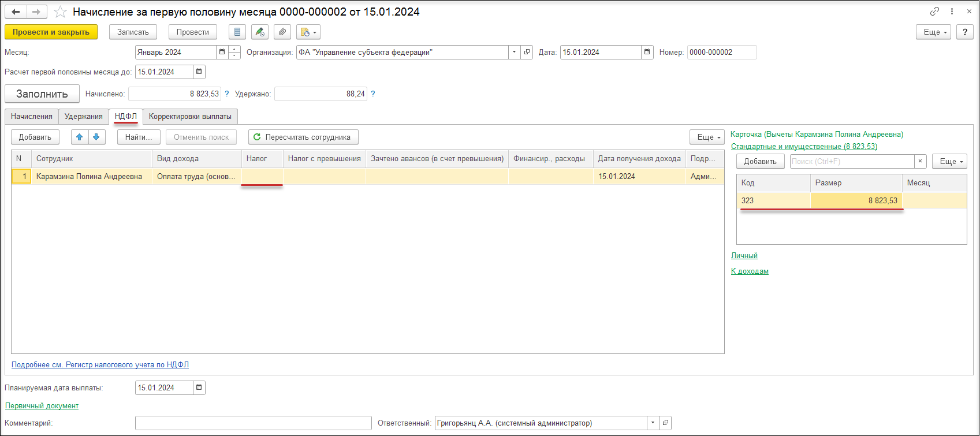Copy link to document icon
The width and height of the screenshot is (980, 436).
(934, 12)
